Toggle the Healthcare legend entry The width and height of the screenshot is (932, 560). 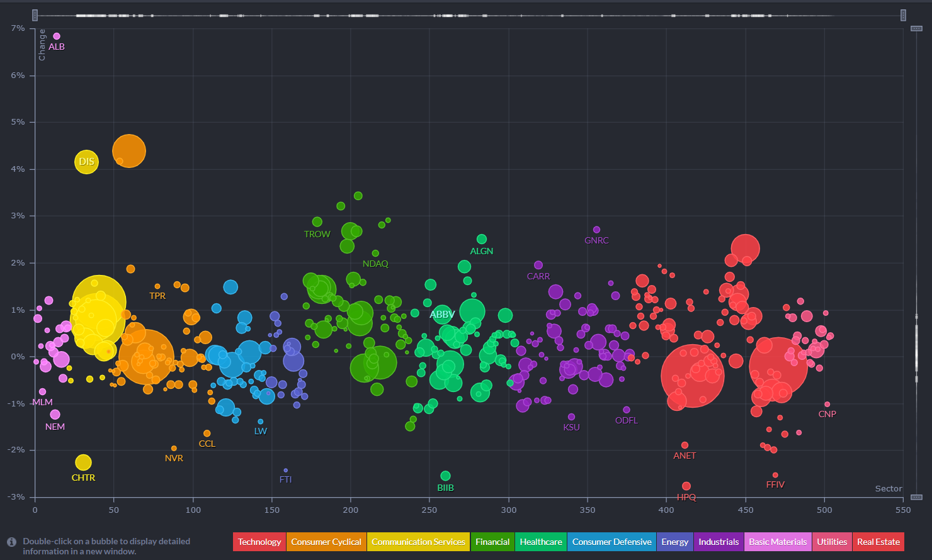541,542
